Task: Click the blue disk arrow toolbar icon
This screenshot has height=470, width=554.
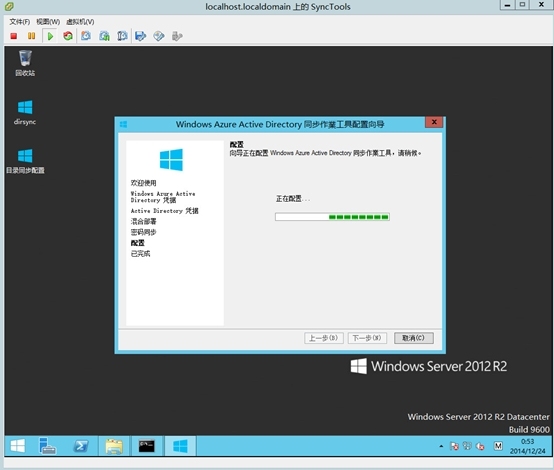Action: click(141, 36)
